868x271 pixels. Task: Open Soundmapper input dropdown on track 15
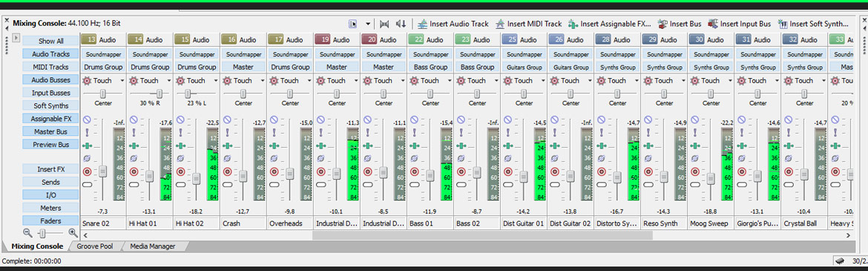(197, 54)
